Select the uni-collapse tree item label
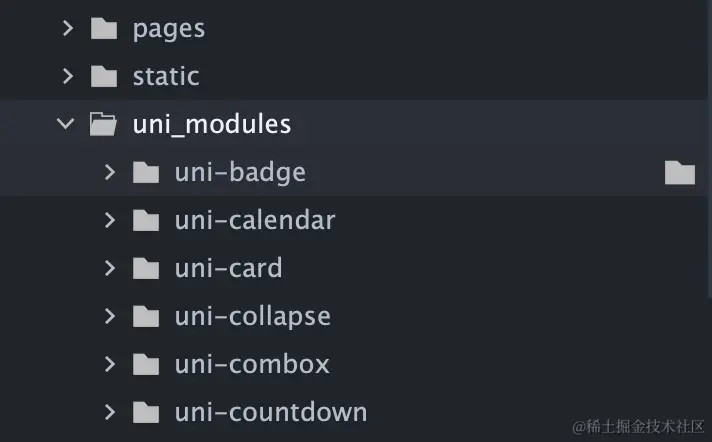This screenshot has width=712, height=442. tap(252, 316)
